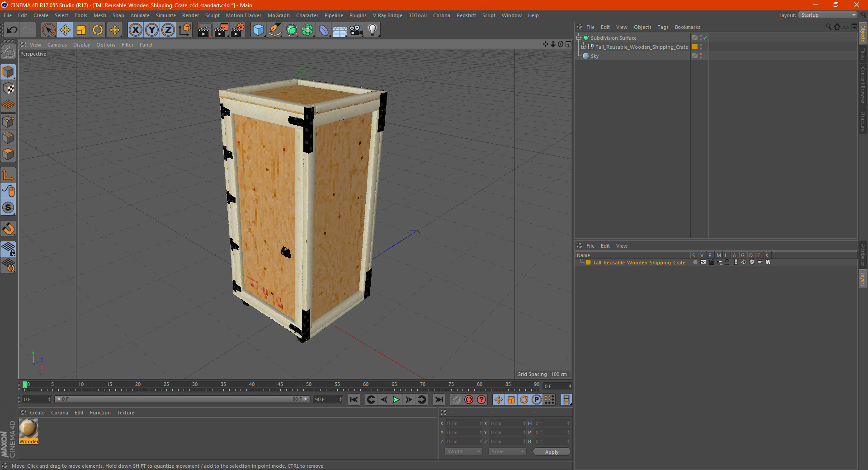The width and height of the screenshot is (868, 470).
Task: Toggle Sky visibility dots
Action: tap(701, 56)
